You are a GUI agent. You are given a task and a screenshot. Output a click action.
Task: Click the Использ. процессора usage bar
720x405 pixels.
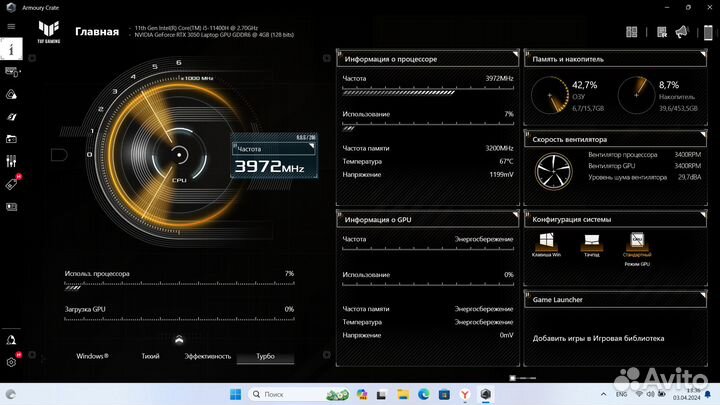point(179,287)
